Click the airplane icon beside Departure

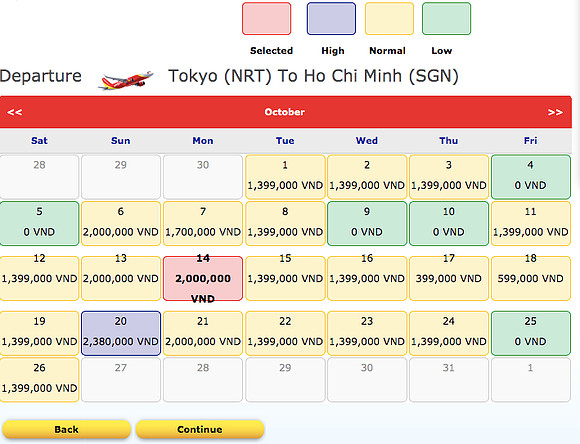point(126,80)
